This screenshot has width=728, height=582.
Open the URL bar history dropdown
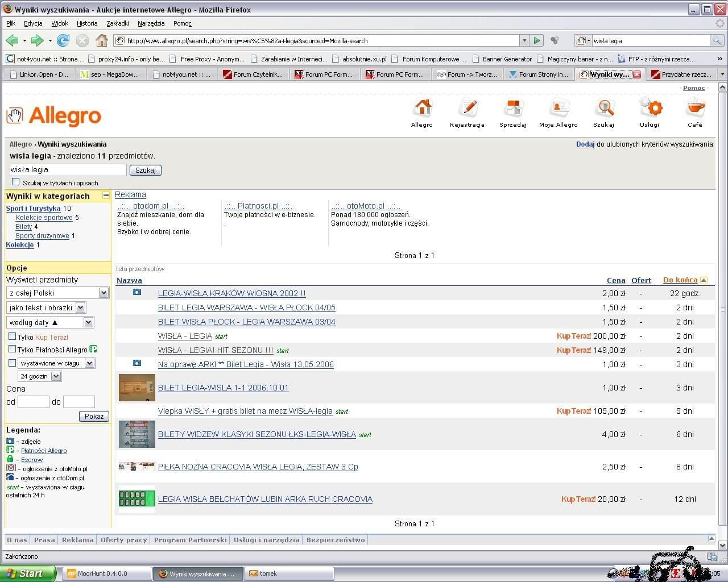coord(524,40)
